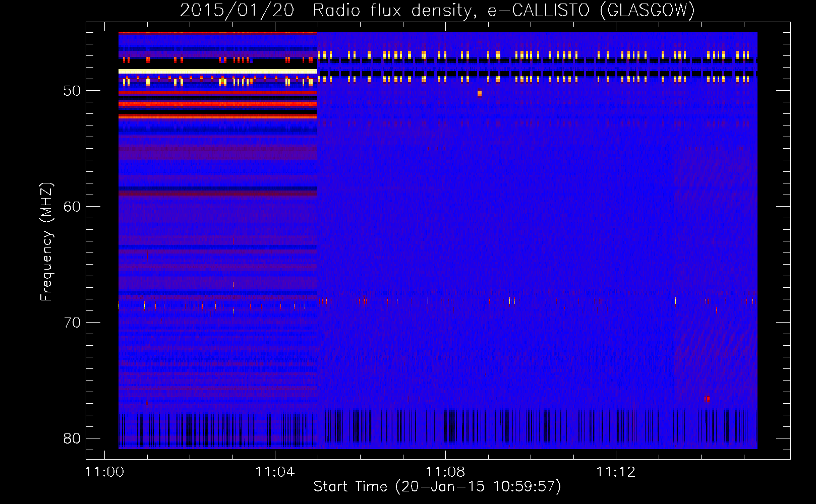The image size is (816, 504).
Task: Click the '60' frequency tick label
Action: [x=72, y=207]
